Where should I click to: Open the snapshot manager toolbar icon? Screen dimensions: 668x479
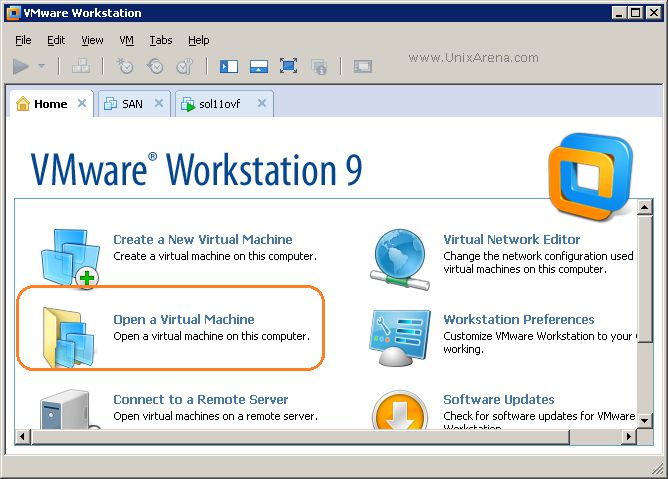[185, 67]
